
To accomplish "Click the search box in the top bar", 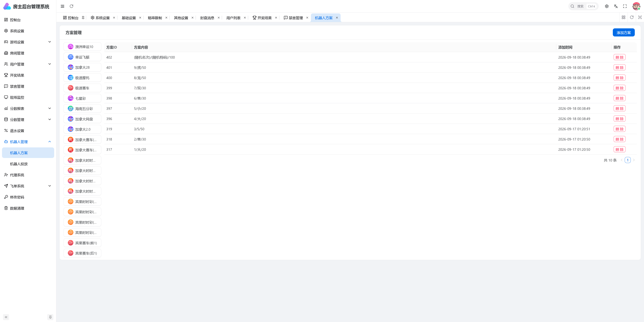I will (x=583, y=6).
